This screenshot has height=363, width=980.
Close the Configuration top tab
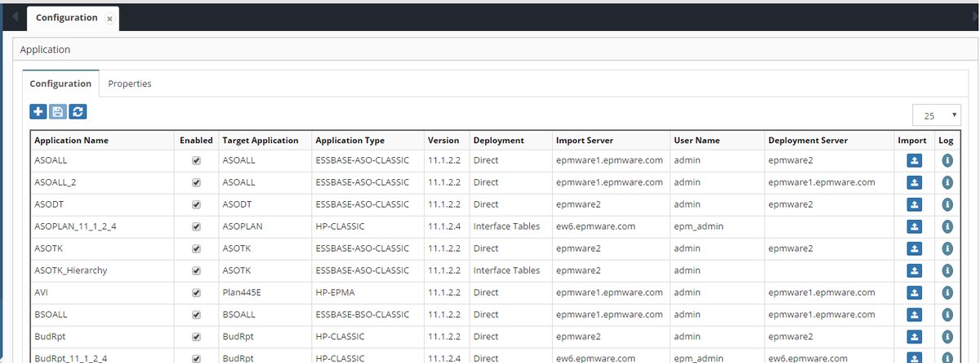(x=109, y=19)
